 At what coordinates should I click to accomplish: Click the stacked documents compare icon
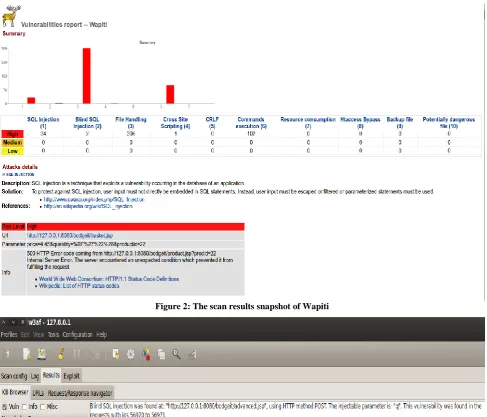[x=161, y=354]
